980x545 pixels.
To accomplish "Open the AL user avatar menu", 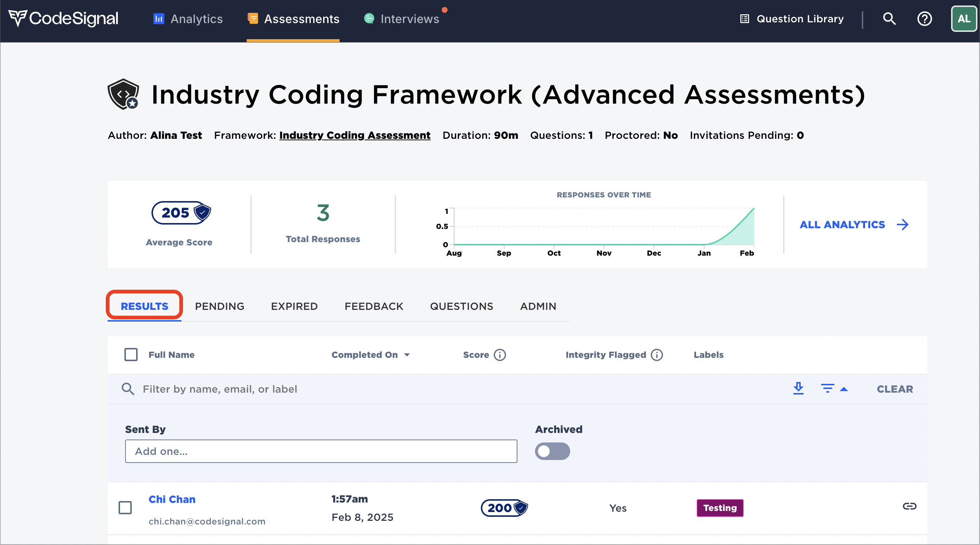I will (x=964, y=19).
